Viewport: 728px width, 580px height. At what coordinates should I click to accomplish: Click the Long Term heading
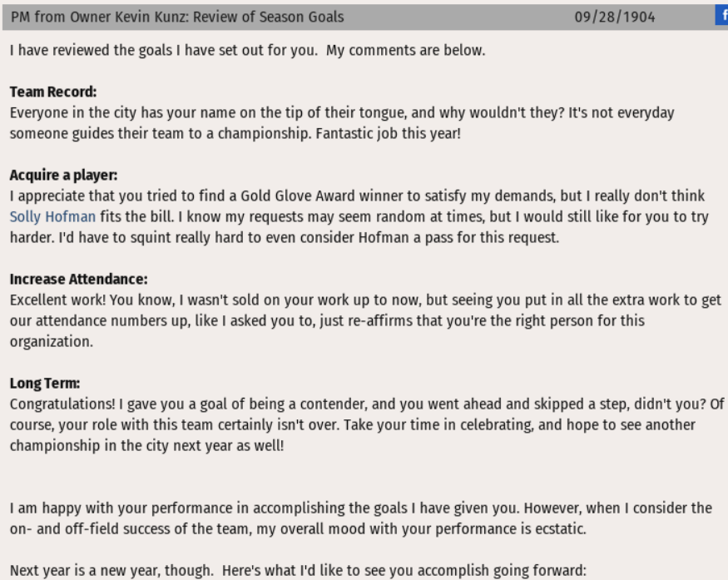(x=45, y=383)
